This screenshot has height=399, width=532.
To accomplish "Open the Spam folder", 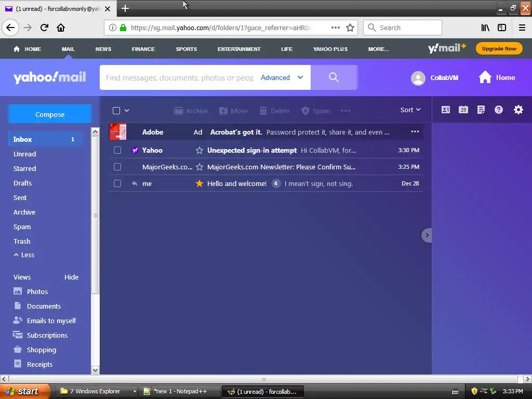I will pos(22,227).
